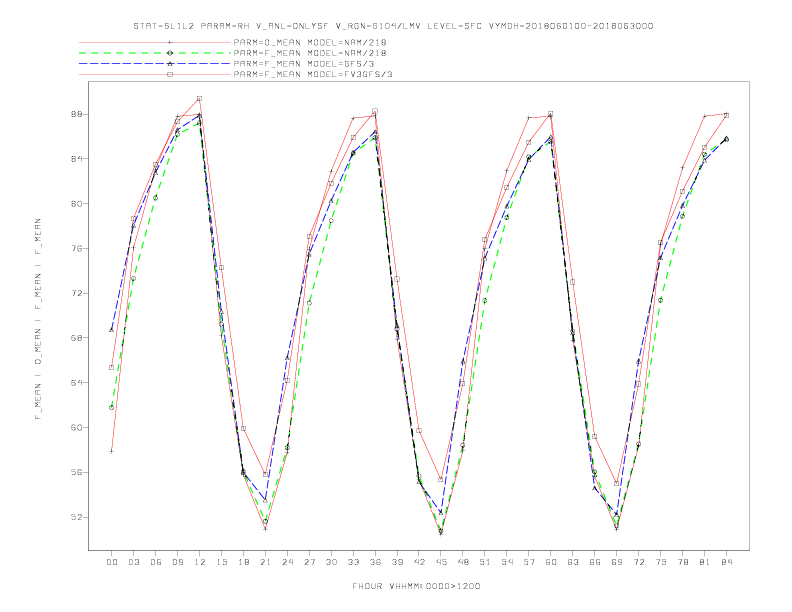Click the x-axis tick label 57
Viewport: 792px width, 612px height.
(x=529, y=562)
